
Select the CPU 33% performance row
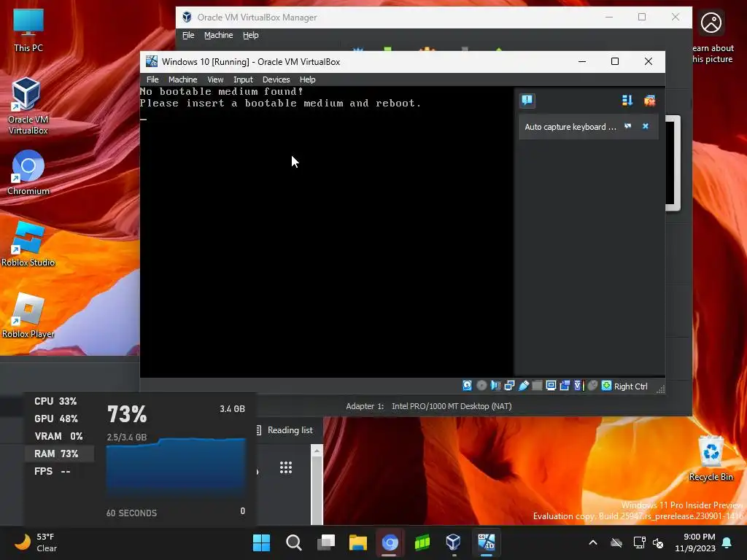point(59,402)
